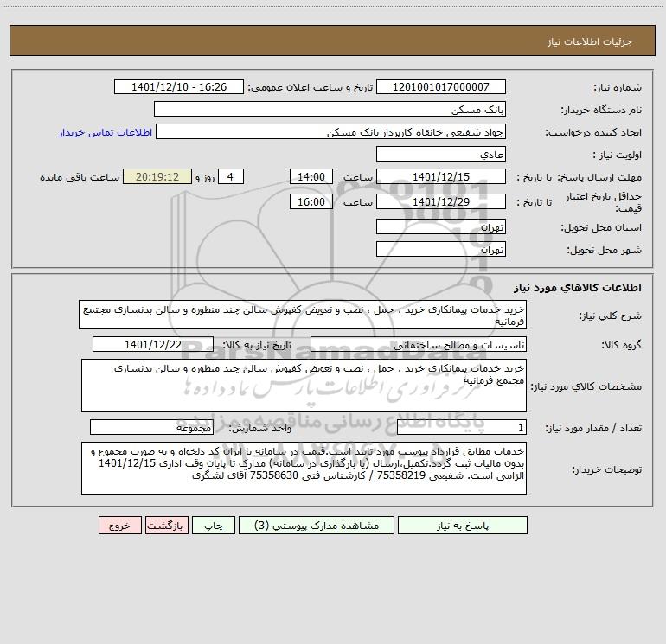Click the بازگشت back button
The image size is (666, 644).
pyautogui.click(x=166, y=525)
